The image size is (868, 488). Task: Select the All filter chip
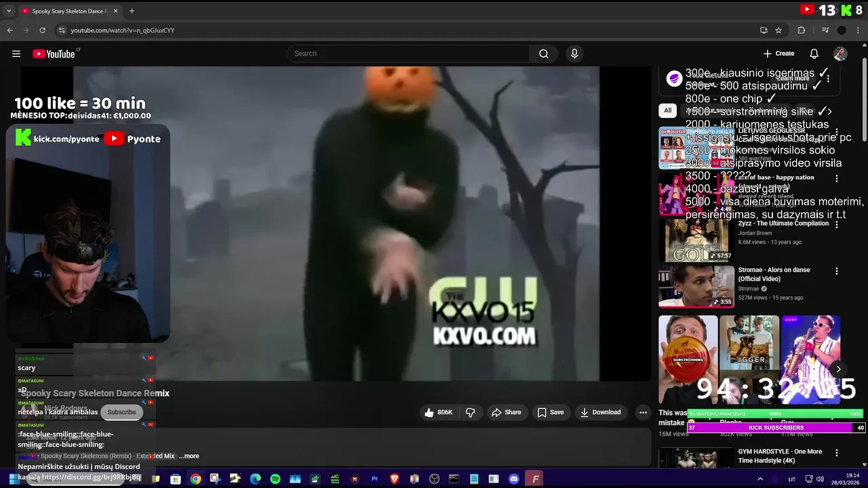pyautogui.click(x=667, y=110)
